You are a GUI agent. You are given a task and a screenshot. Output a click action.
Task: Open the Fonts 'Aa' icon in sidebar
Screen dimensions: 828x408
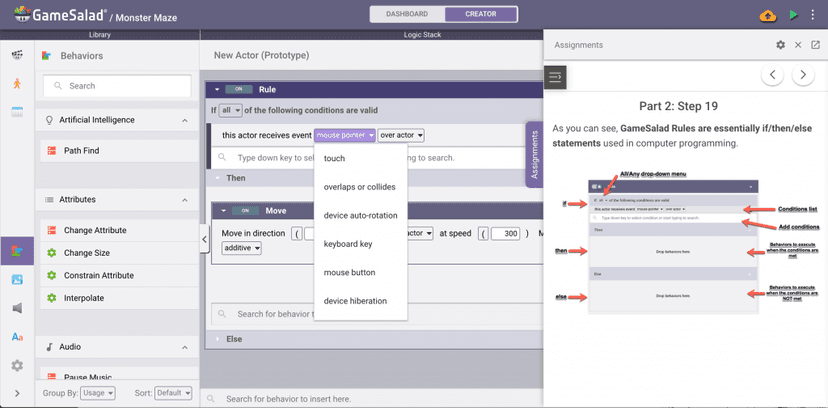[17, 337]
